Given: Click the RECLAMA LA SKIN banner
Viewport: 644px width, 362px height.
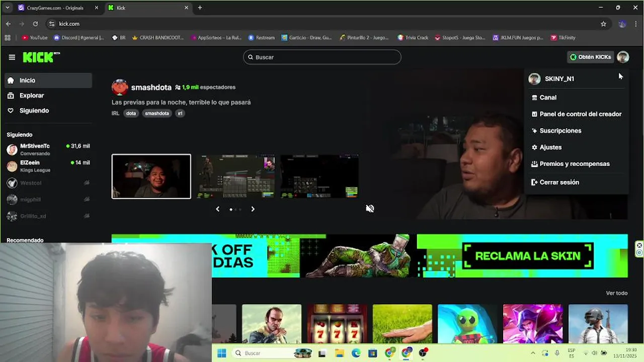Looking at the screenshot, I should 528,256.
